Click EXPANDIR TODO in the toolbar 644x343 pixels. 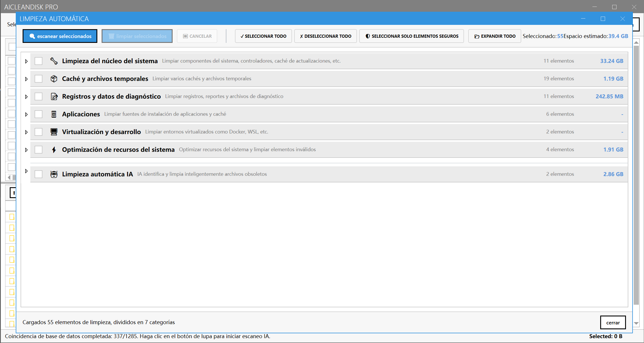[x=494, y=36]
